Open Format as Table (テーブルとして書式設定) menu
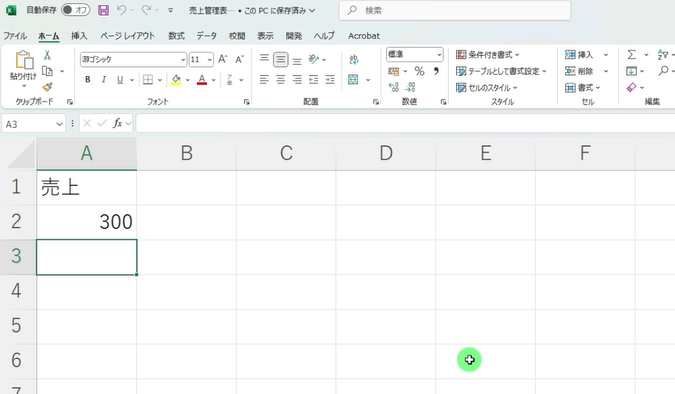The height and width of the screenshot is (394, 675). click(501, 71)
